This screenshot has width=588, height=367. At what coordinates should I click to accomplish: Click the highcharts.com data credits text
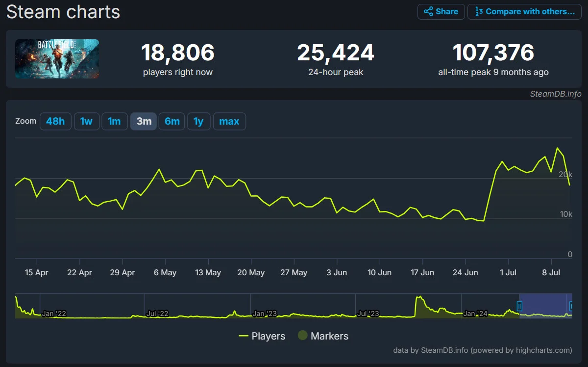[483, 350]
